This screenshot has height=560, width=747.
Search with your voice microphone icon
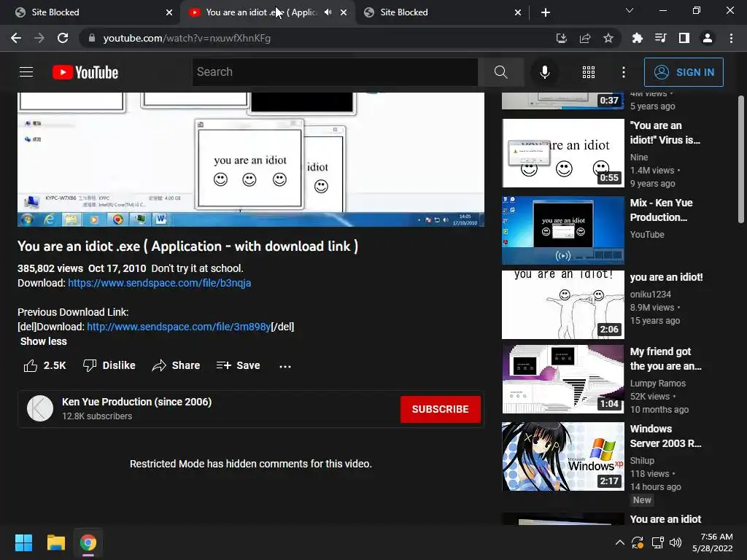click(x=544, y=72)
